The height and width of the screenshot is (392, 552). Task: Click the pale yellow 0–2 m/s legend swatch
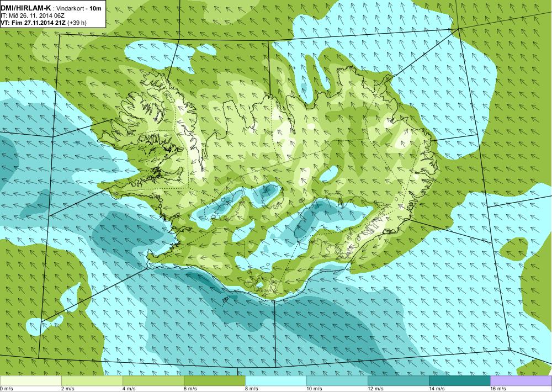(x=30, y=381)
